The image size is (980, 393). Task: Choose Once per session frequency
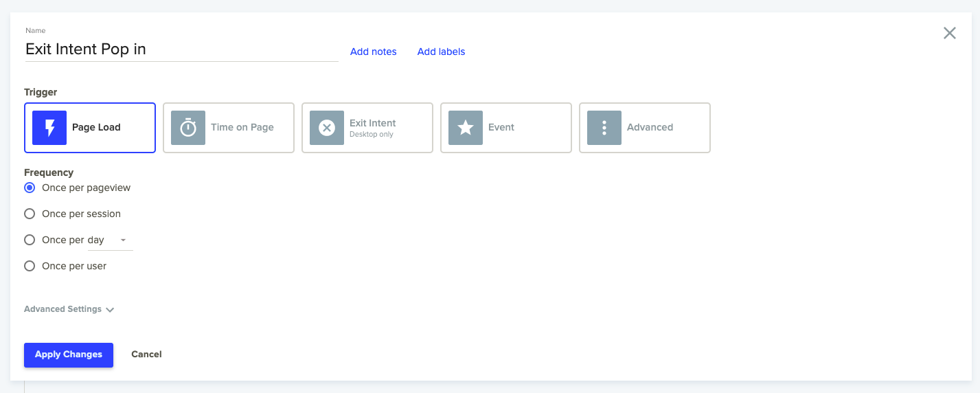pos(30,214)
